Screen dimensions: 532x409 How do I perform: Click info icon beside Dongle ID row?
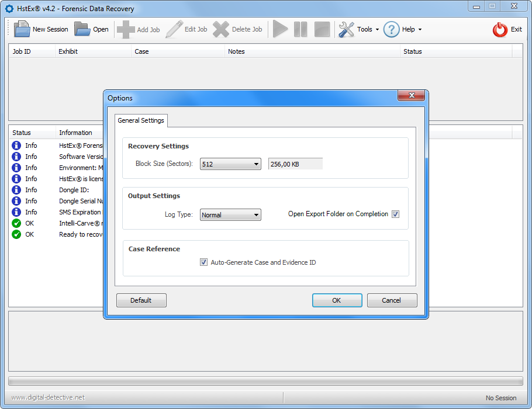click(16, 190)
